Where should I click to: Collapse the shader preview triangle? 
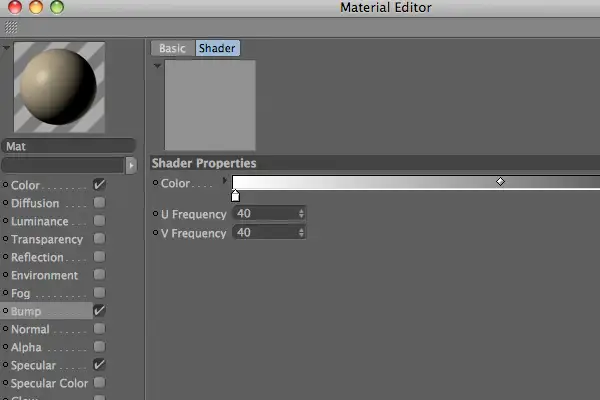coord(157,66)
